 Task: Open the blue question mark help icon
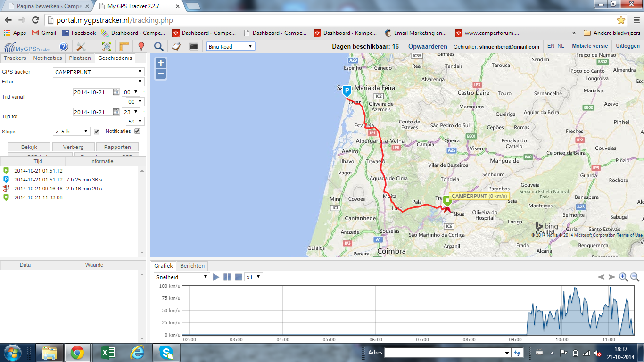(x=64, y=47)
